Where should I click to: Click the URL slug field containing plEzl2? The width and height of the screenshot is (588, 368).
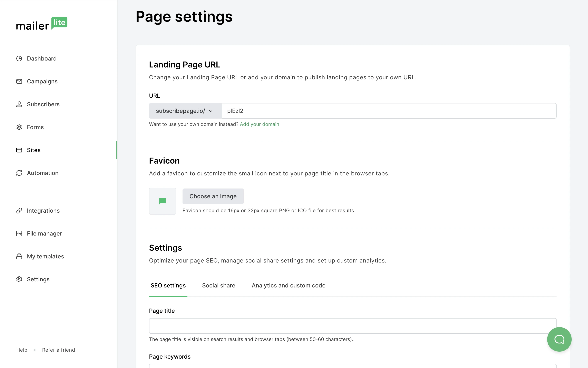click(389, 111)
